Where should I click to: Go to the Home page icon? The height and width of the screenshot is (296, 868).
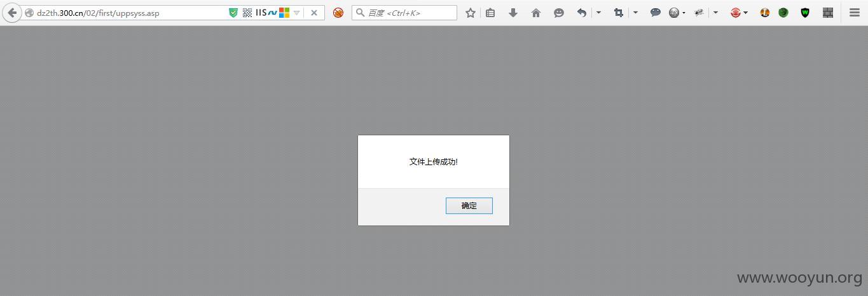click(536, 13)
